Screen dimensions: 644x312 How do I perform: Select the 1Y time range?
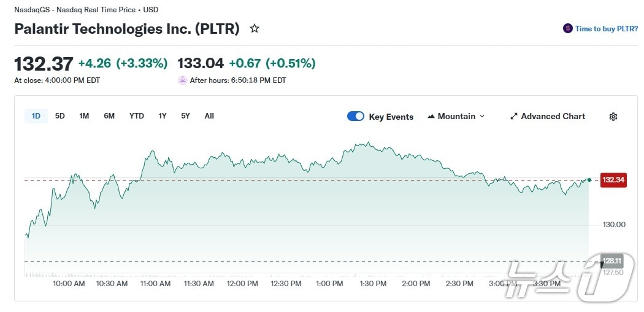click(163, 116)
